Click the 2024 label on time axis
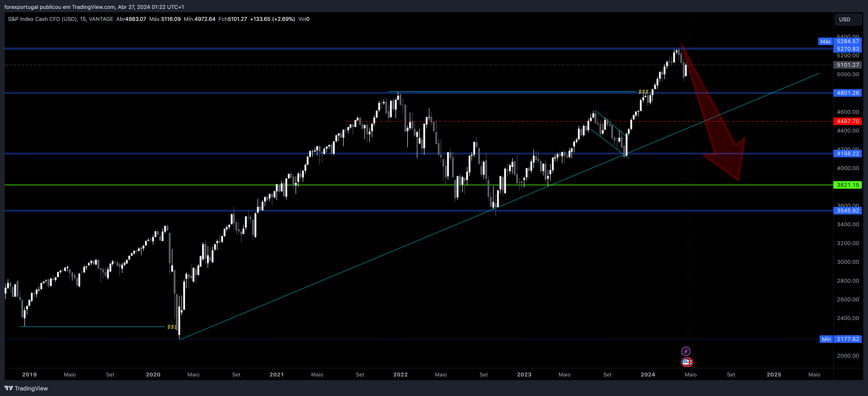Screen dimensions: 868x396 [648, 374]
